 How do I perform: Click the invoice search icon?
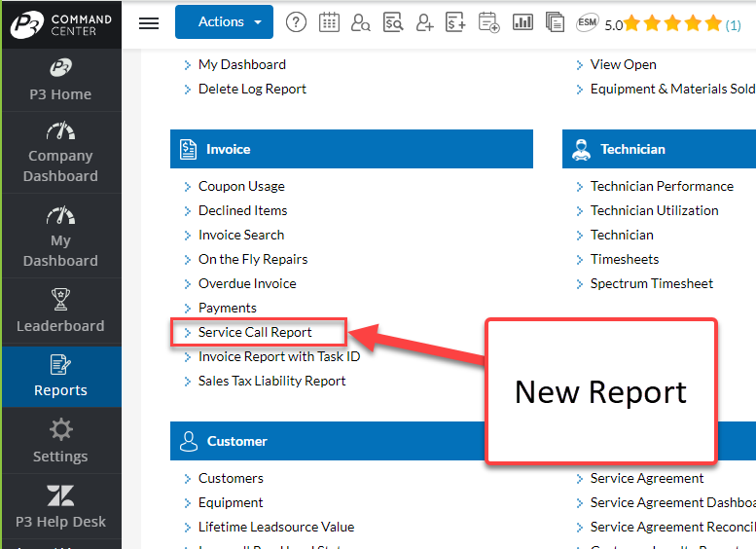point(393,22)
